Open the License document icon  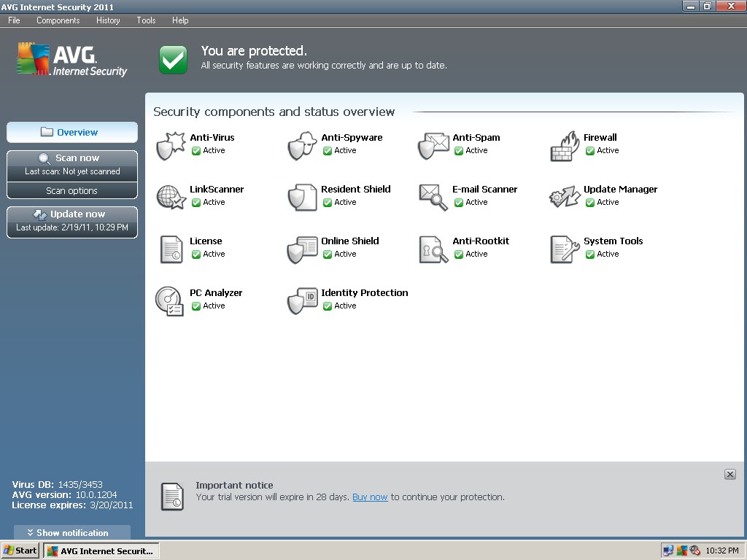coord(171,249)
